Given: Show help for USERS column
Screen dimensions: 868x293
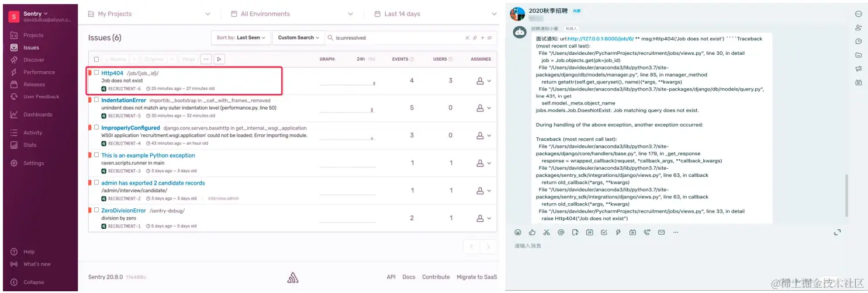Looking at the screenshot, I should pyautogui.click(x=450, y=59).
